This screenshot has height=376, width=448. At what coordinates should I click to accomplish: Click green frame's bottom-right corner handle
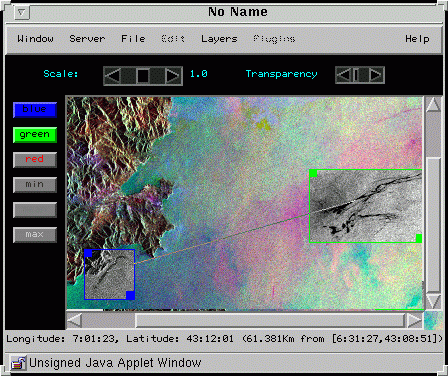[419, 238]
